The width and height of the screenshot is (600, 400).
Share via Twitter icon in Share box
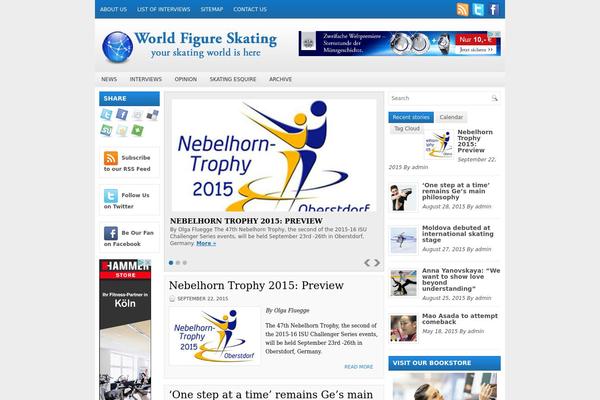pos(106,114)
